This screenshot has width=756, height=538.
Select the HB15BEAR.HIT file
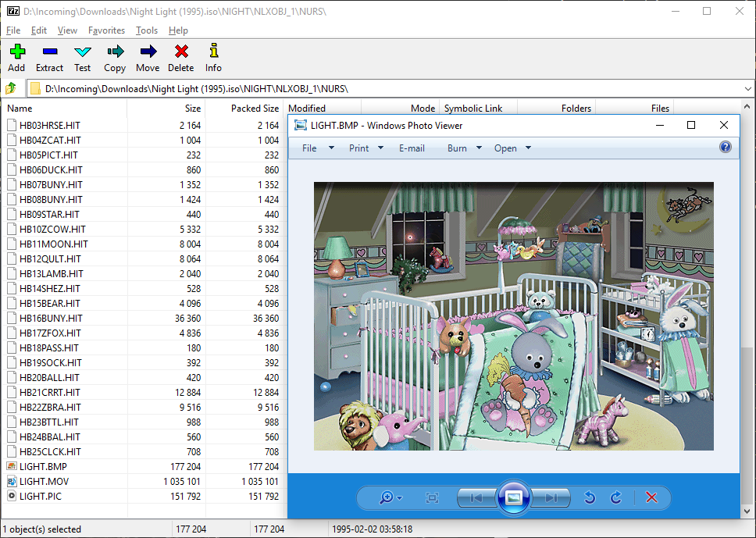[x=50, y=303]
